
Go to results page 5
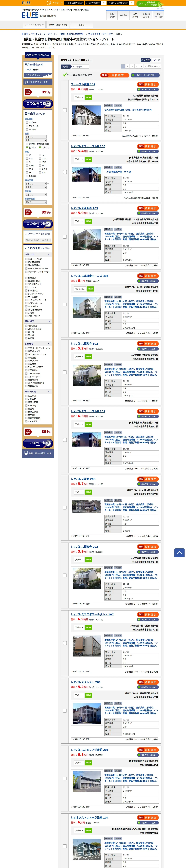coord(141,66)
